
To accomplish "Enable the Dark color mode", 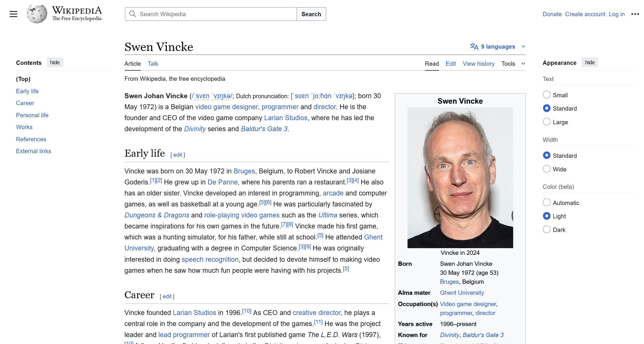I will click(546, 229).
